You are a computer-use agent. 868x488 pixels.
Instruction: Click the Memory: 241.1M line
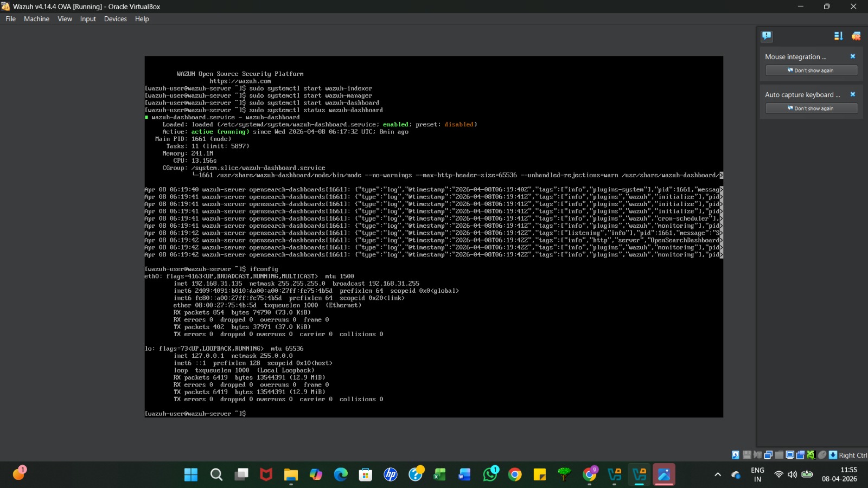[188, 153]
